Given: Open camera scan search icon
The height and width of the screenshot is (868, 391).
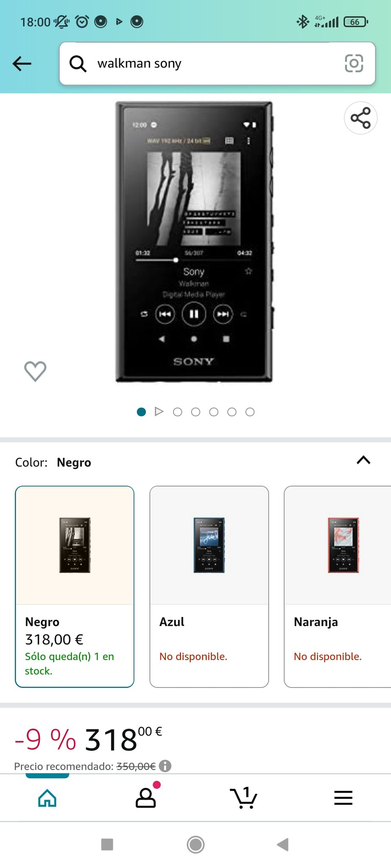Looking at the screenshot, I should [354, 64].
